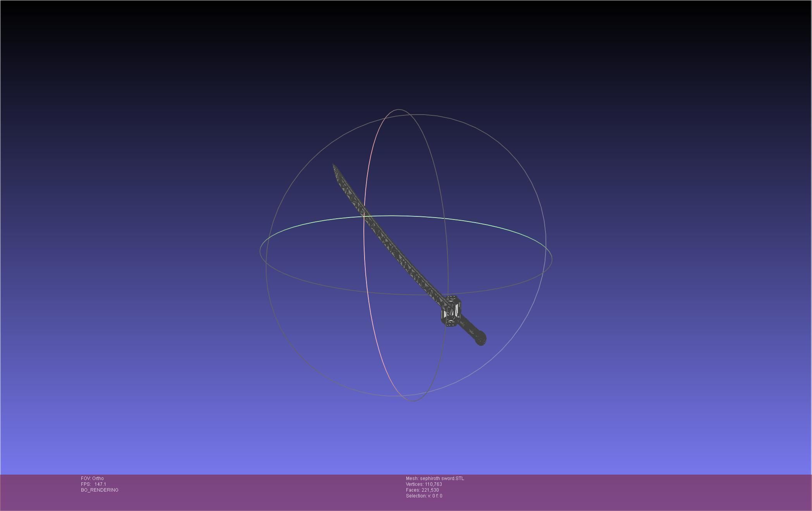This screenshot has height=511, width=812.
Task: Click the Vertices count text
Action: pyautogui.click(x=424, y=484)
